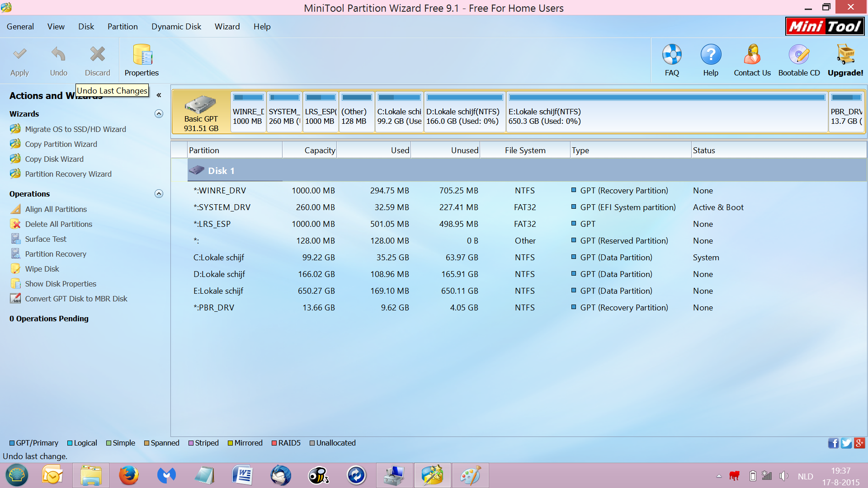Click the Facebook share icon
Screen dimensions: 868x488
pyautogui.click(x=833, y=443)
